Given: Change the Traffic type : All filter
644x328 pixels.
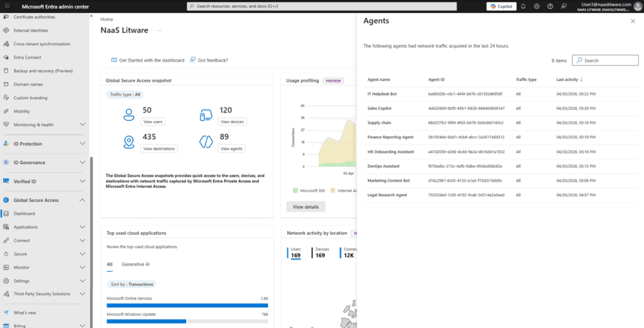Looking at the screenshot, I should pos(124,95).
